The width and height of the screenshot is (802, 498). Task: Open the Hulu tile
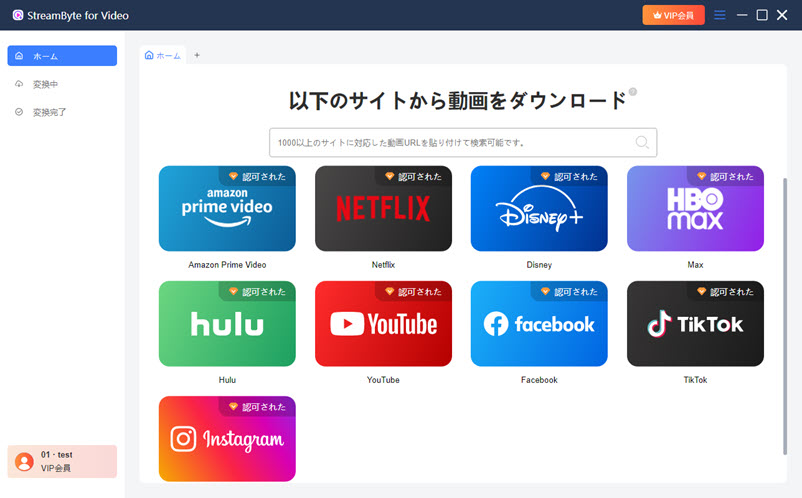point(227,323)
